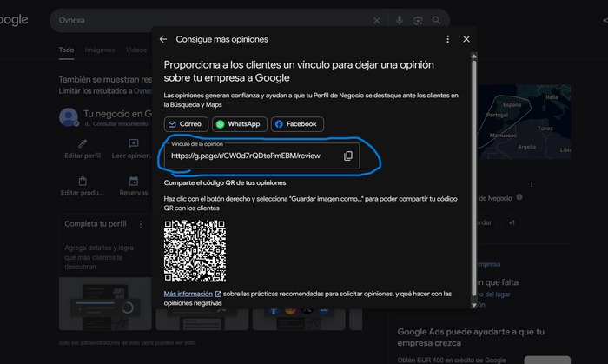This screenshot has width=608, height=364.
Task: Select the Vínculo de la opinión URL field
Action: tap(261, 156)
